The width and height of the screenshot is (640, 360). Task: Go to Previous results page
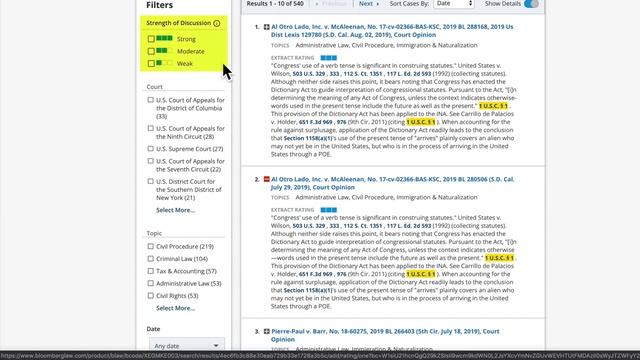click(x=331, y=4)
